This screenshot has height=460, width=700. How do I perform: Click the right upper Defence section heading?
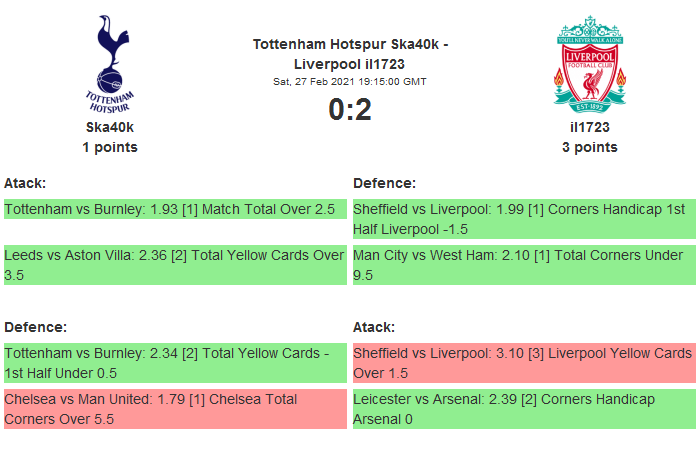point(385,183)
